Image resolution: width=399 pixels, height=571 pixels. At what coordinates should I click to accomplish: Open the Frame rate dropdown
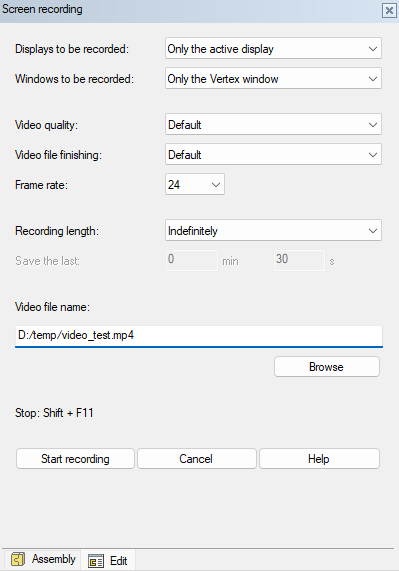click(195, 184)
